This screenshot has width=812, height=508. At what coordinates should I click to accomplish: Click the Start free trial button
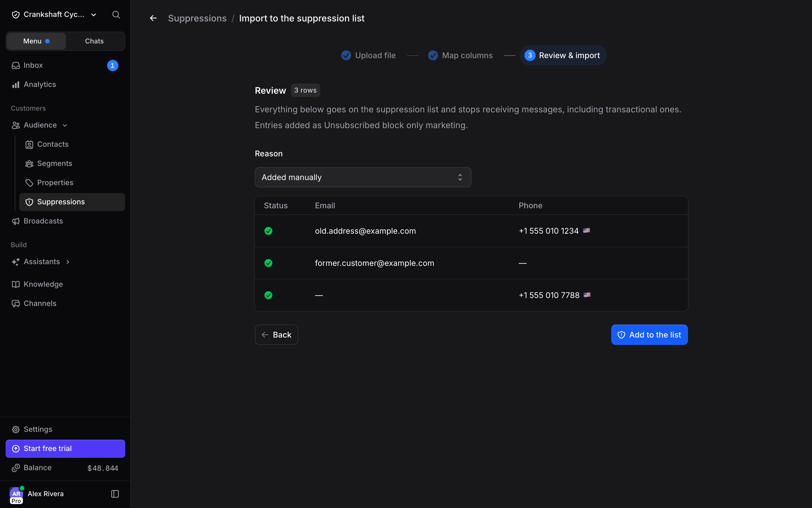[65, 448]
